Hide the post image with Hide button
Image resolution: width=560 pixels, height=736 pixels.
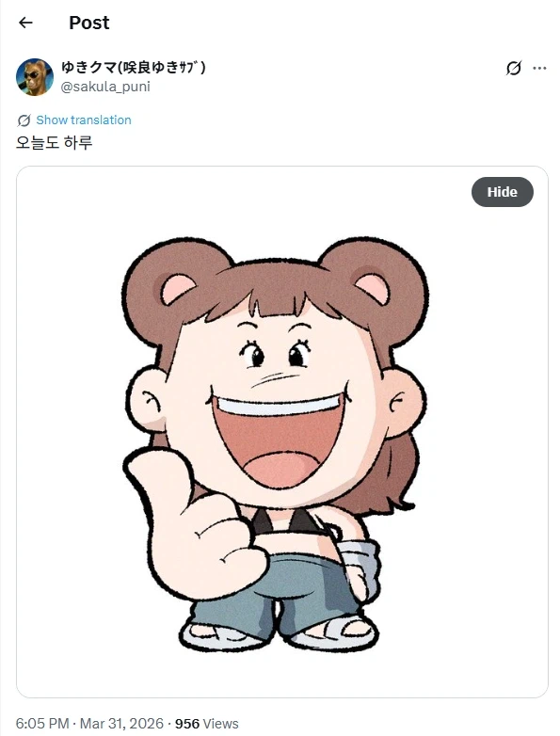502,192
